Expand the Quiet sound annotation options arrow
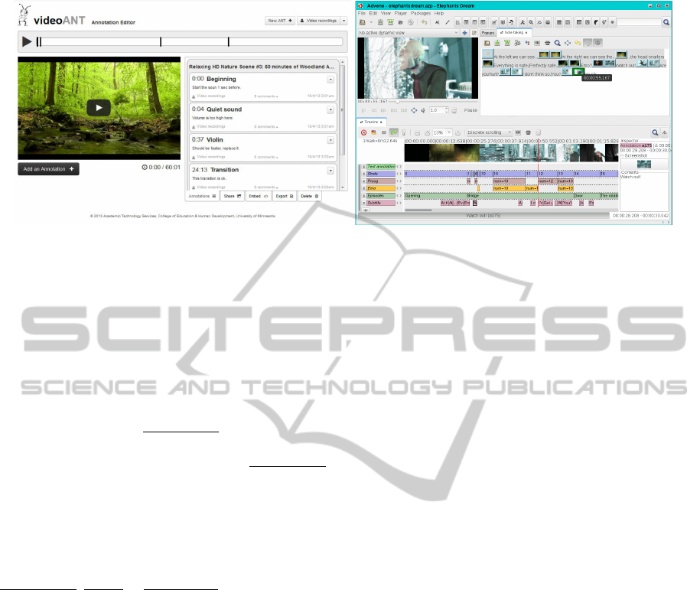The image size is (700, 590). 330,109
